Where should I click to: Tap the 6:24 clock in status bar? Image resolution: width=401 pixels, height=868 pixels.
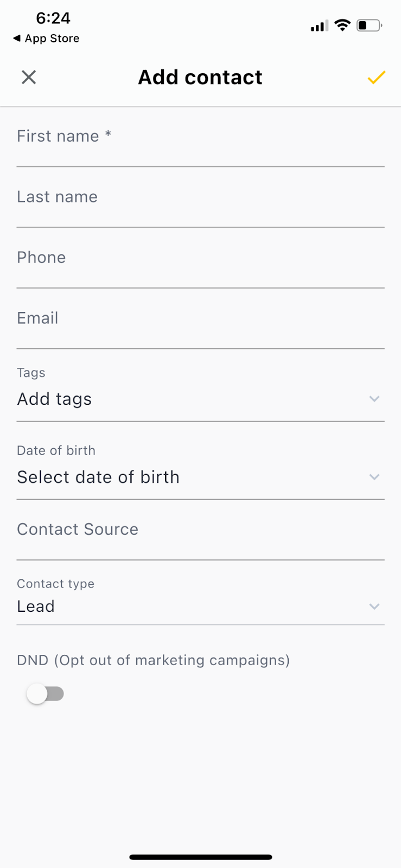pos(53,18)
